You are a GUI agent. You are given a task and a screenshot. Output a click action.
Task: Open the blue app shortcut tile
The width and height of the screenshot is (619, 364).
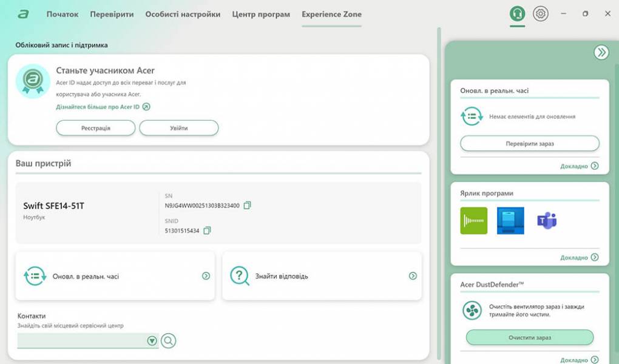(510, 221)
